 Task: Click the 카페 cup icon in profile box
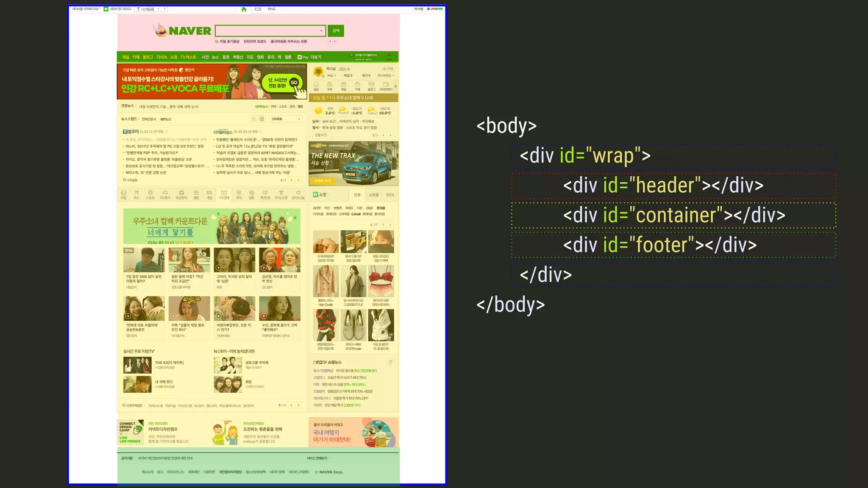pyautogui.click(x=357, y=85)
